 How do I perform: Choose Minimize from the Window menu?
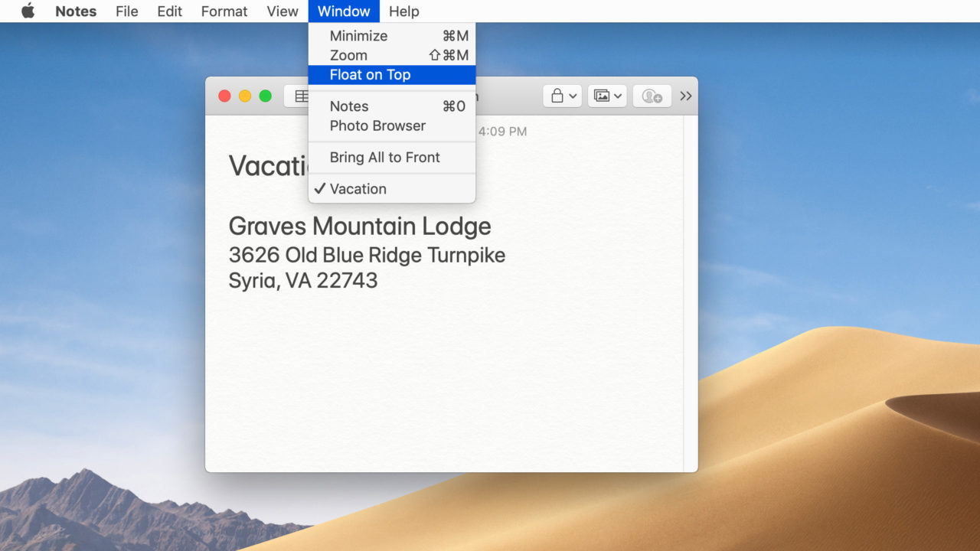tap(392, 36)
